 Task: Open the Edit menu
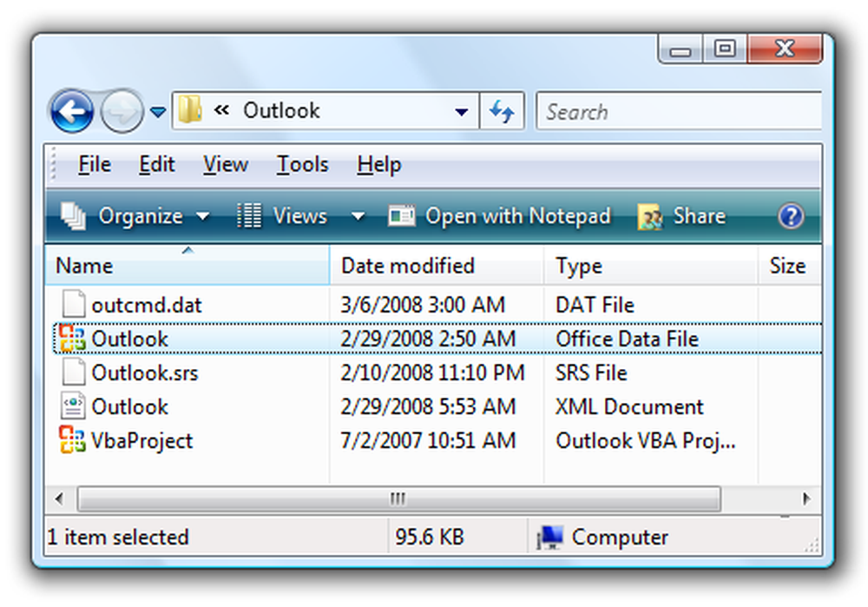(x=156, y=164)
